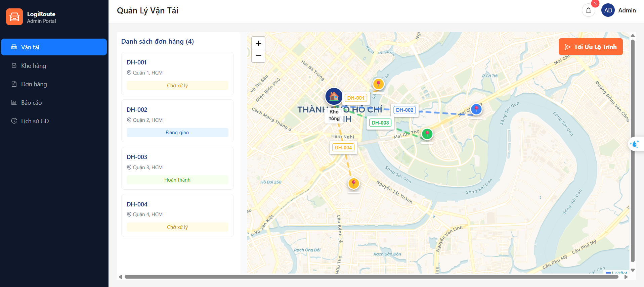Click the LogiRoute car logo icon
Screen dimensions: 644x287
(14, 17)
